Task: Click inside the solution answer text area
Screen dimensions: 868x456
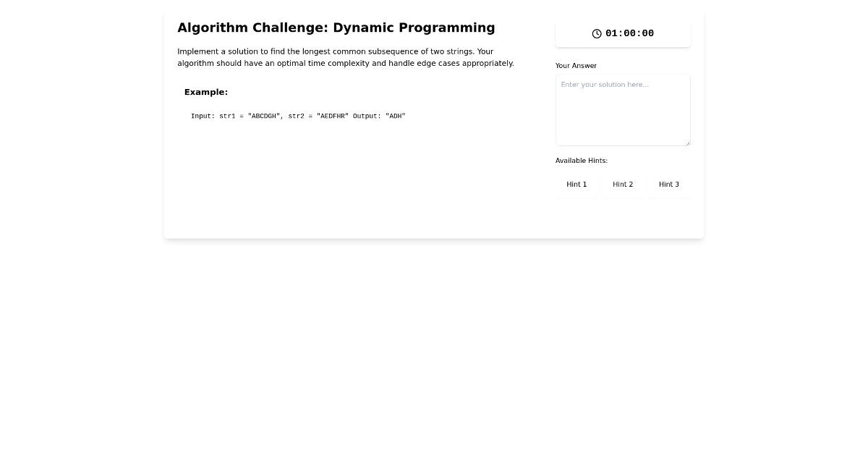Action: [623, 109]
